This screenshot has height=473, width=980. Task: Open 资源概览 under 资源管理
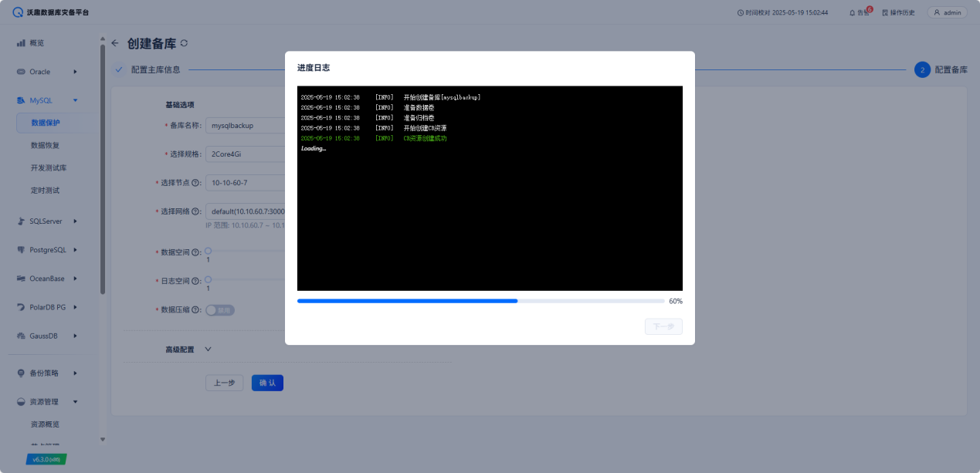(46, 424)
